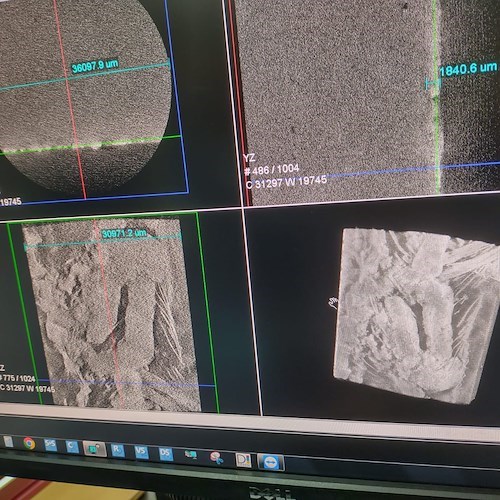This screenshot has height=500, width=500.
Task: Open the white document icon on taskbar
Action: pyautogui.click(x=8, y=442)
